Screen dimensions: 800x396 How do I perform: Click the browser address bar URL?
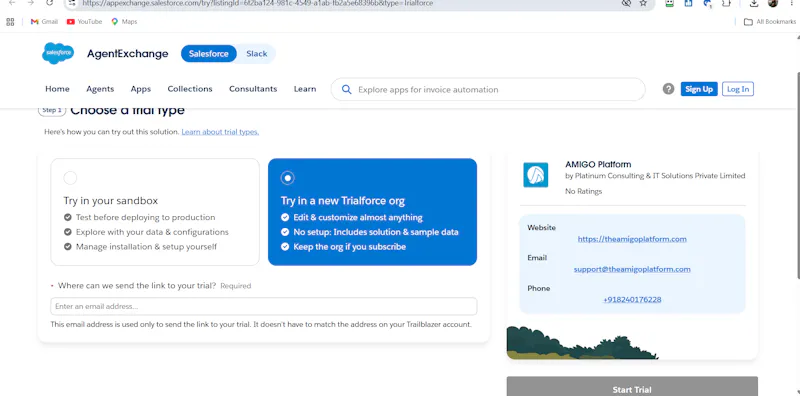point(258,3)
